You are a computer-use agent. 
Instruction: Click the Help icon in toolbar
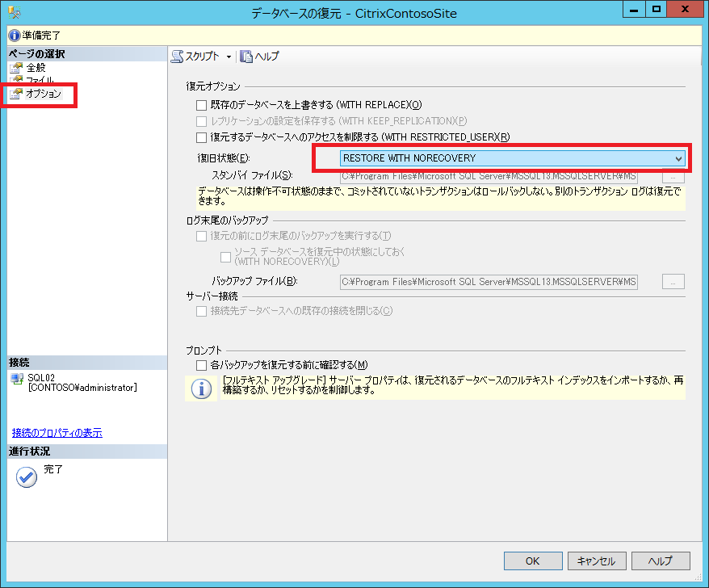click(x=246, y=57)
